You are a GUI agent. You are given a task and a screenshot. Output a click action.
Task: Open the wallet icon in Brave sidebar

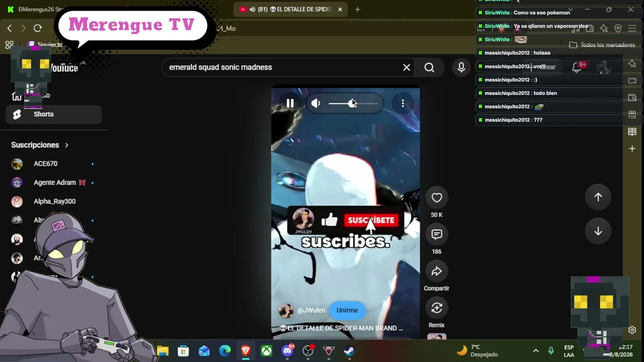coord(632,98)
